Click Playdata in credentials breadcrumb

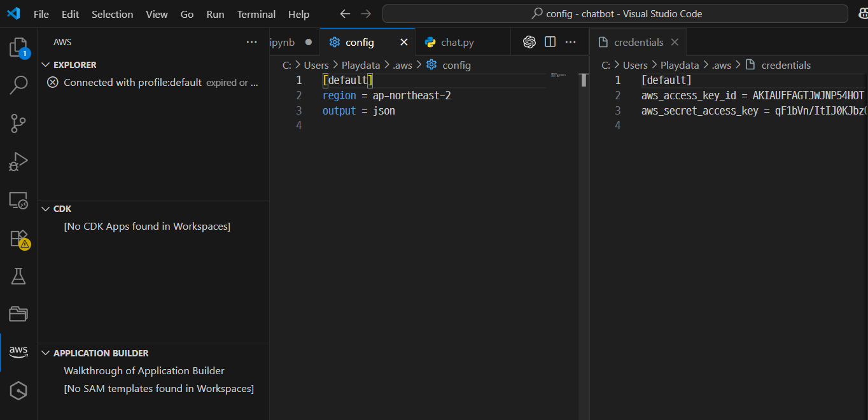click(680, 65)
